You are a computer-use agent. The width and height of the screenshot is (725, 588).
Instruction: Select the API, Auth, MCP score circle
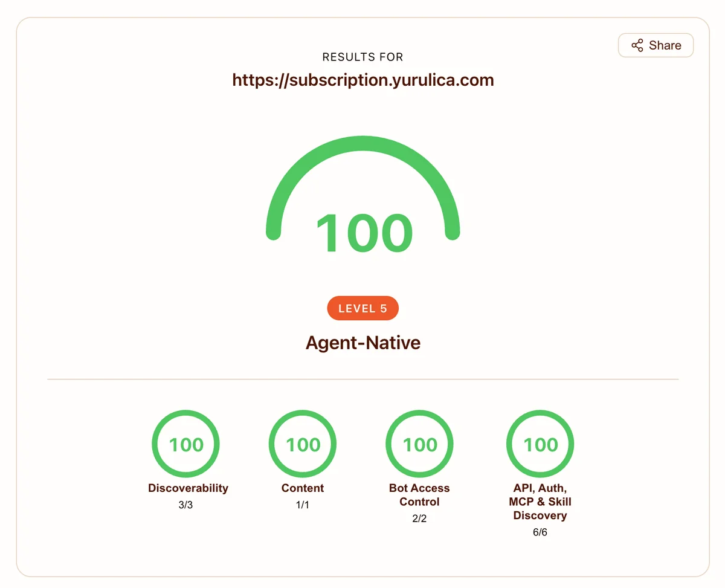tap(540, 445)
